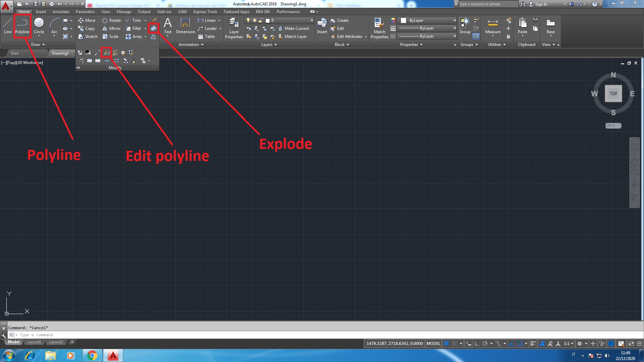
Task: Toggle the grid display in status bar
Action: (446, 343)
